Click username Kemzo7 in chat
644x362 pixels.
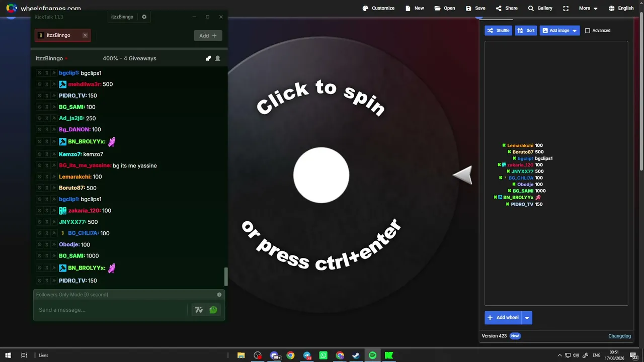tap(70, 154)
